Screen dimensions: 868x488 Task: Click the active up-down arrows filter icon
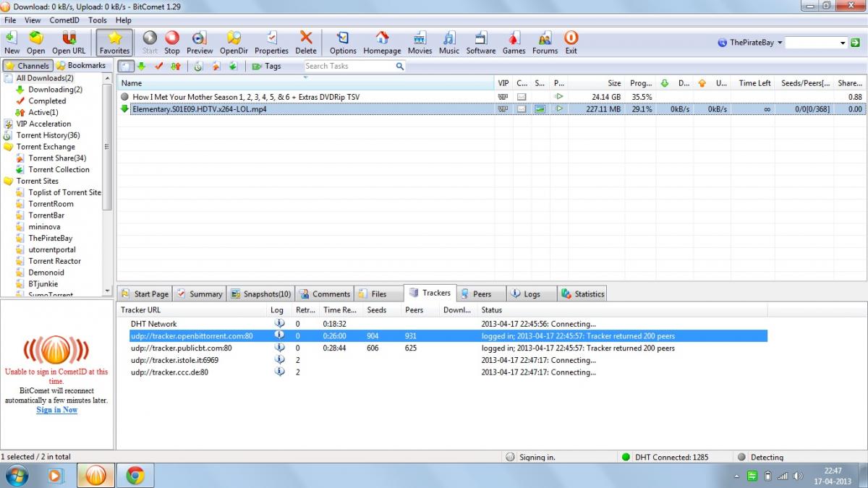[175, 66]
